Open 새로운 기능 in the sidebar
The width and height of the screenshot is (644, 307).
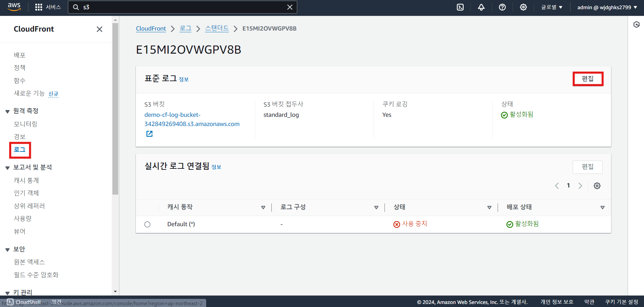[x=29, y=93]
